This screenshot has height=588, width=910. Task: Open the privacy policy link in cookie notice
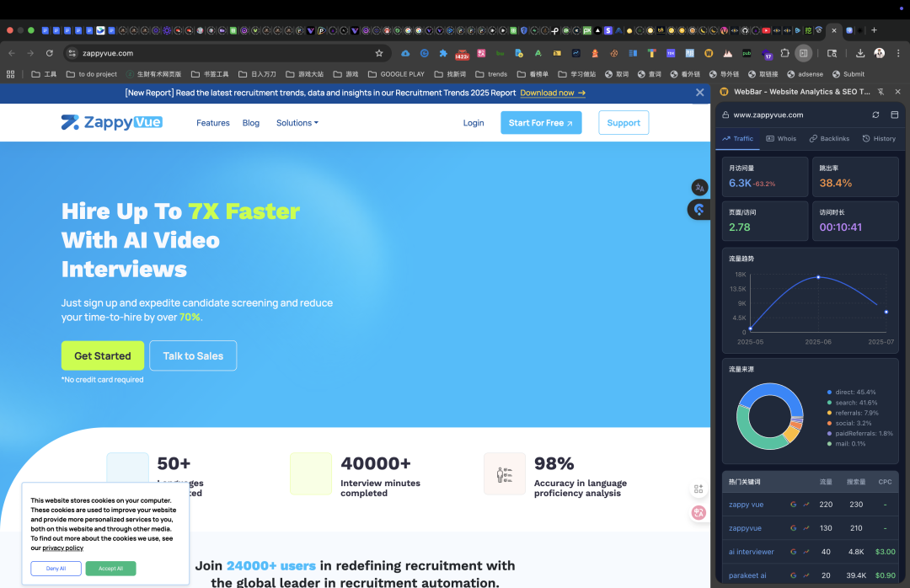pos(62,548)
